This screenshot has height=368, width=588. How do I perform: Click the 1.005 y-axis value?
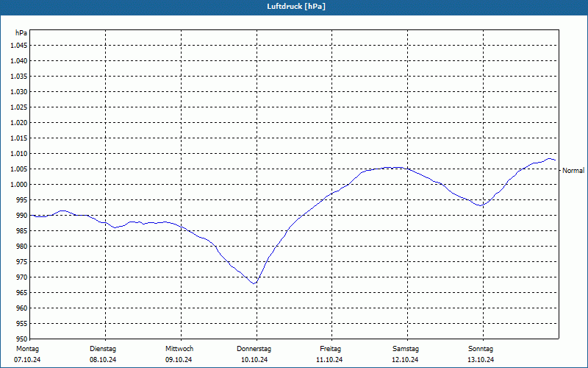19,169
